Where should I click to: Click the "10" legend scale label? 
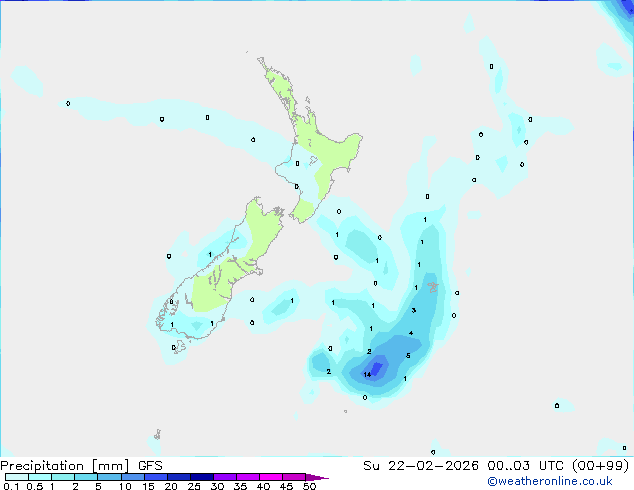(125, 486)
